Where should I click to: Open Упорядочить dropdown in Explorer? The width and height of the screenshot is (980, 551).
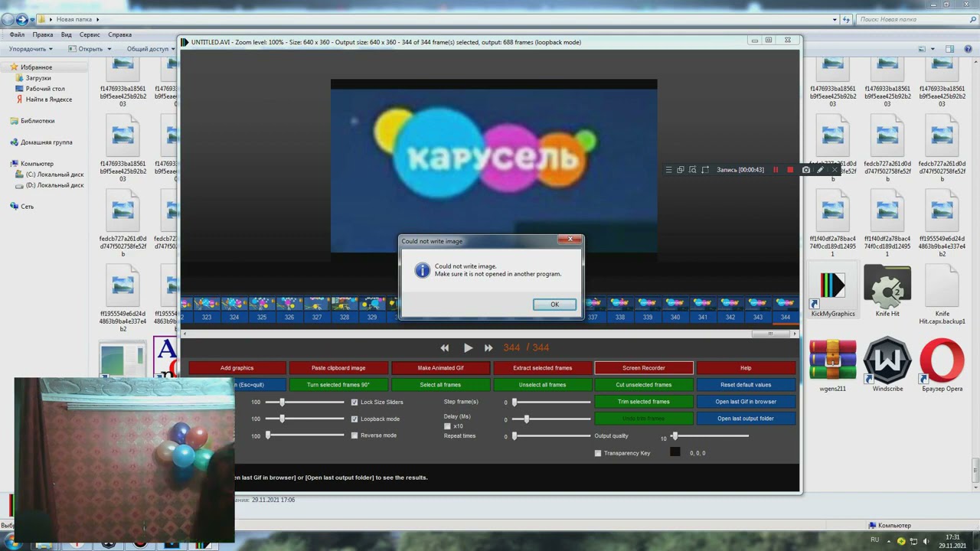[31, 49]
